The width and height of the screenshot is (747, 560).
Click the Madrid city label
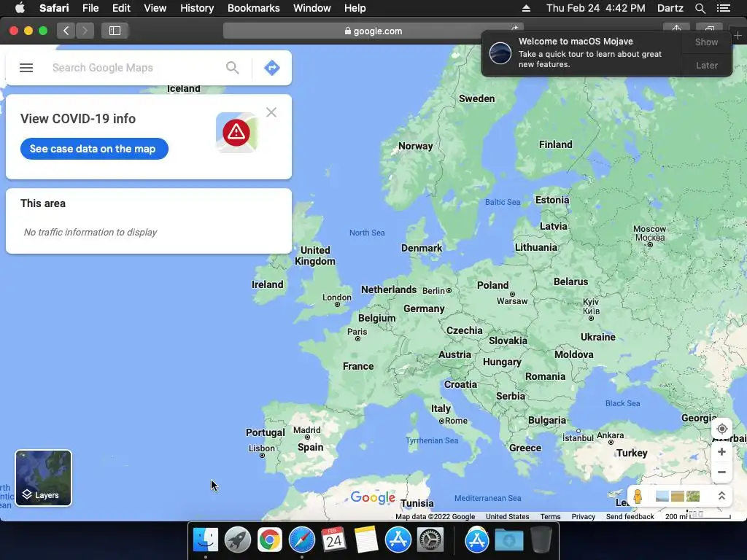click(307, 430)
